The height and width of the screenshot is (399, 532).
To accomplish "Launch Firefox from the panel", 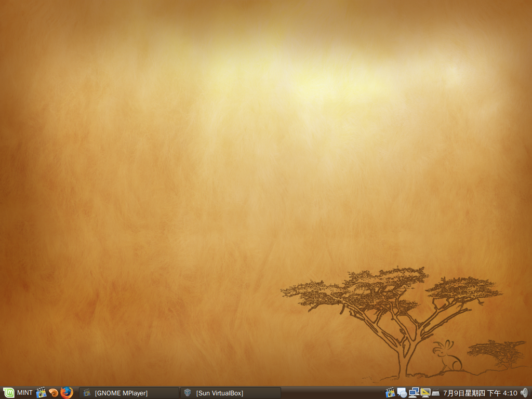I will pyautogui.click(x=67, y=393).
